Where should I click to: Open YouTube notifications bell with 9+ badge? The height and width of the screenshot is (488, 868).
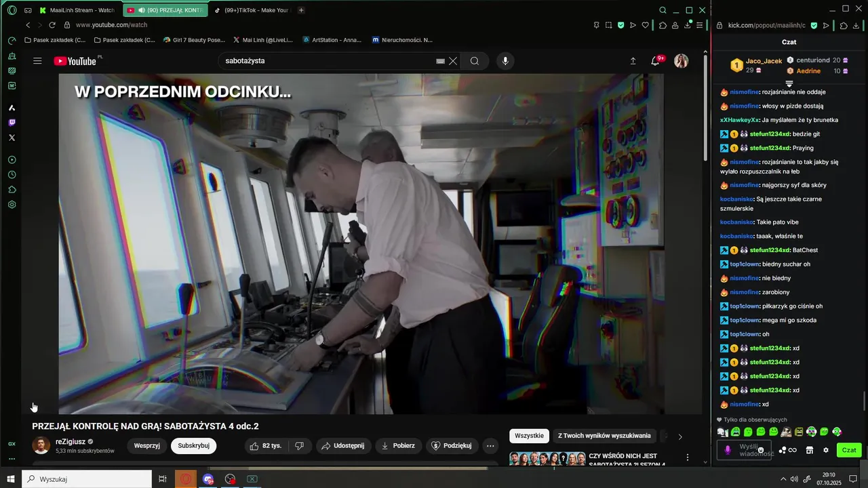pos(655,61)
